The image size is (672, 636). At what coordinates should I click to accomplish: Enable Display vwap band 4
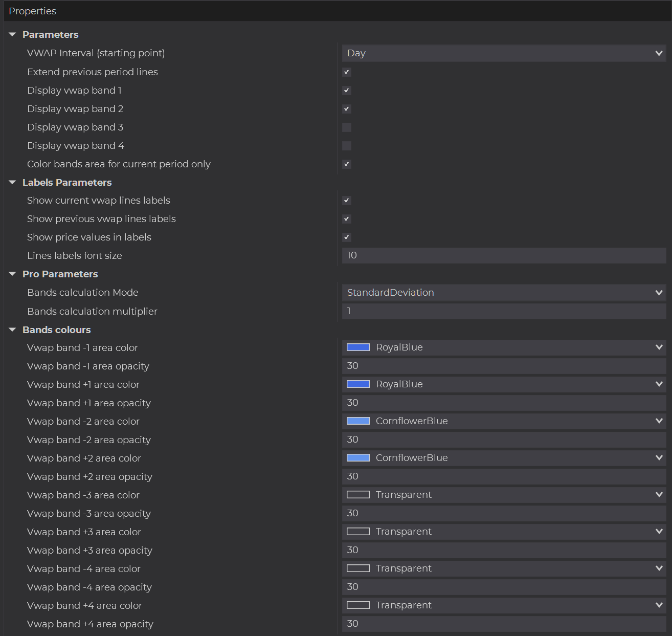click(347, 146)
